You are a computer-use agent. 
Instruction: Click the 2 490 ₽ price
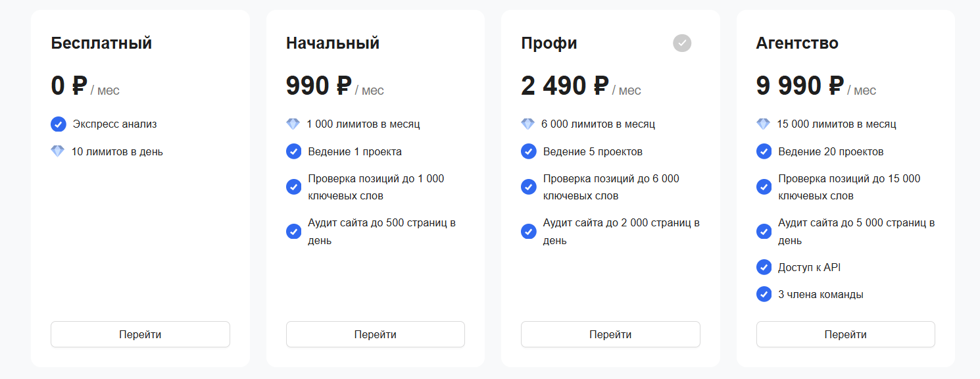tap(564, 86)
